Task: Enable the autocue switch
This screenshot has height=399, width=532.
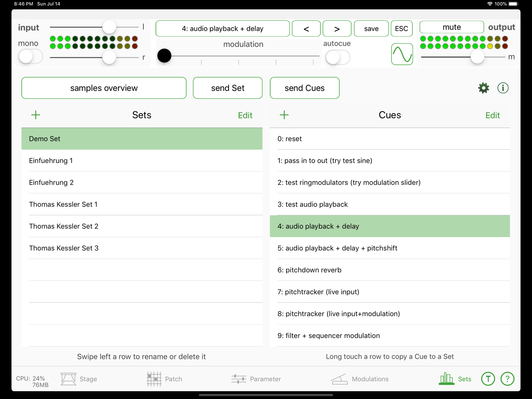Action: point(337,57)
